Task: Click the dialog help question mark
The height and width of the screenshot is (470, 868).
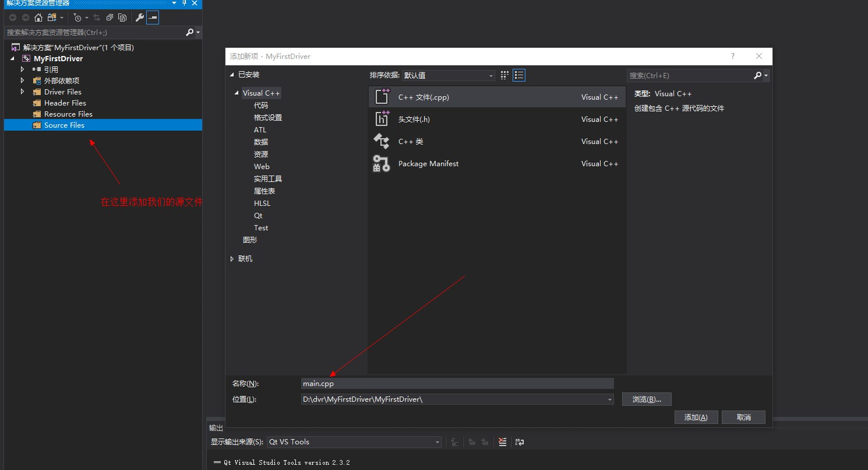Action: [x=733, y=56]
